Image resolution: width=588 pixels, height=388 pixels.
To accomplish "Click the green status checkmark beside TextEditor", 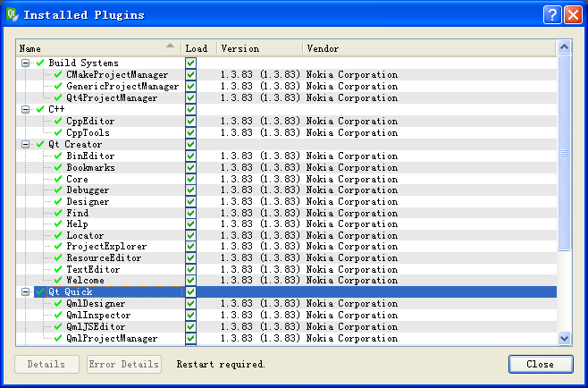I will tap(58, 269).
